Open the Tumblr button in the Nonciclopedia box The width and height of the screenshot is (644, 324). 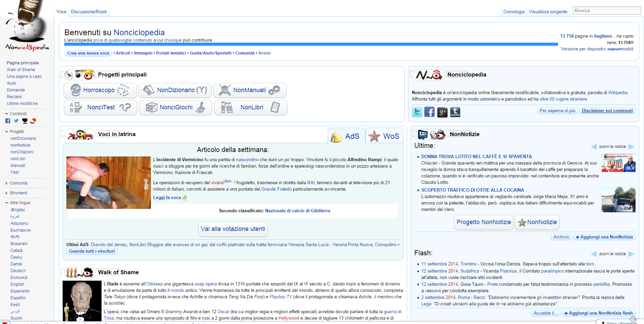(455, 112)
